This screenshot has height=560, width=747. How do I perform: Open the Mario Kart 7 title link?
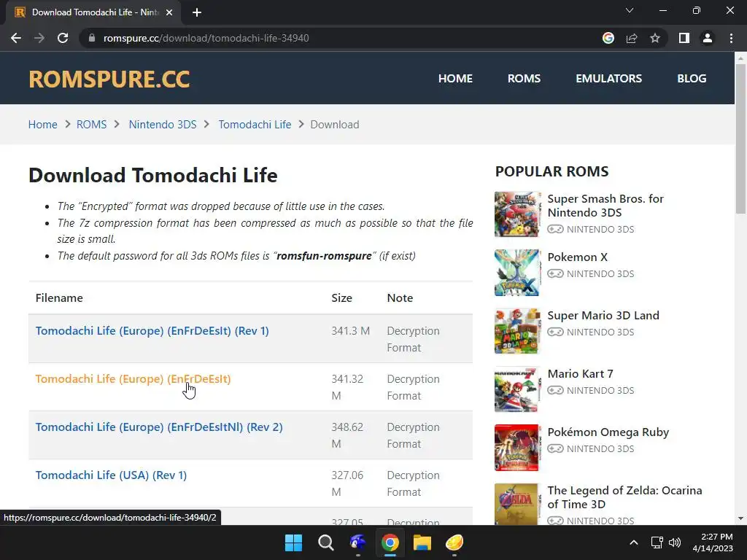pyautogui.click(x=580, y=374)
